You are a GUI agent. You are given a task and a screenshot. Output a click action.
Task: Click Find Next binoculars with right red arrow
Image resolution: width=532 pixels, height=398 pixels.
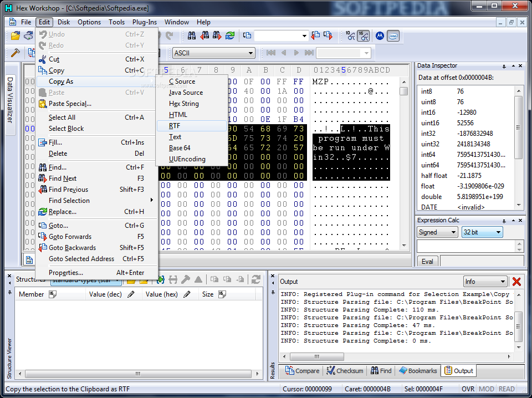pyautogui.click(x=217, y=35)
